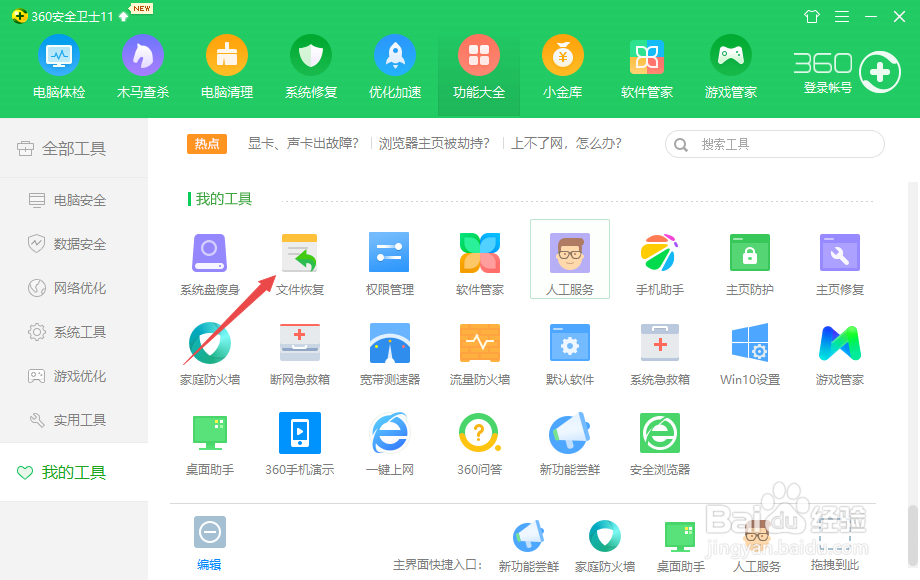Launch 断网急救箱 network repair
Screen dimensions: 920x580
tap(299, 350)
